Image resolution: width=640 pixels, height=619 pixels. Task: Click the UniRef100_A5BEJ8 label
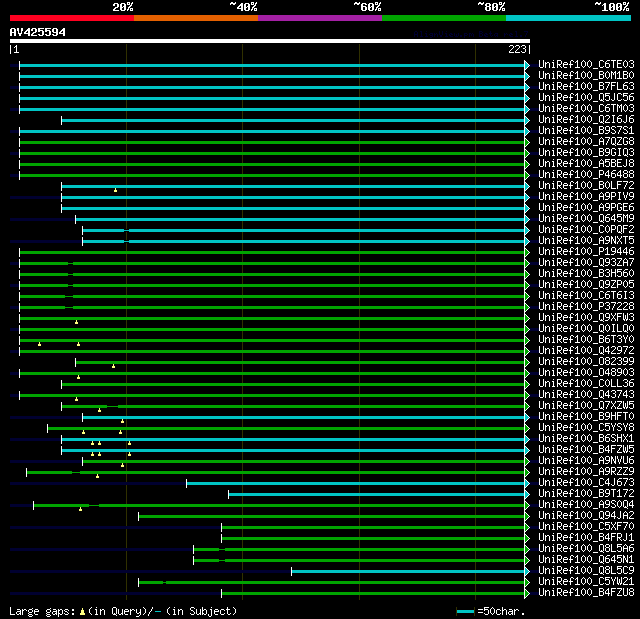(586, 164)
